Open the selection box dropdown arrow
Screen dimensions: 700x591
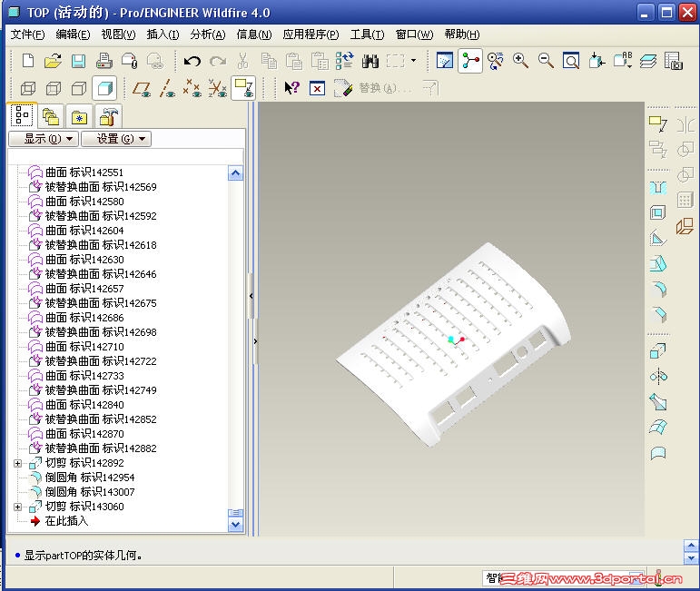(413, 61)
